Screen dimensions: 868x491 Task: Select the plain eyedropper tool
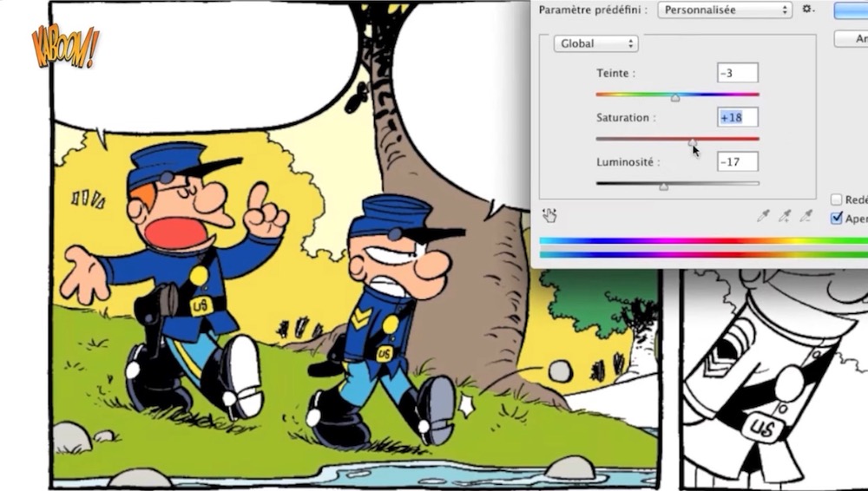pos(763,216)
